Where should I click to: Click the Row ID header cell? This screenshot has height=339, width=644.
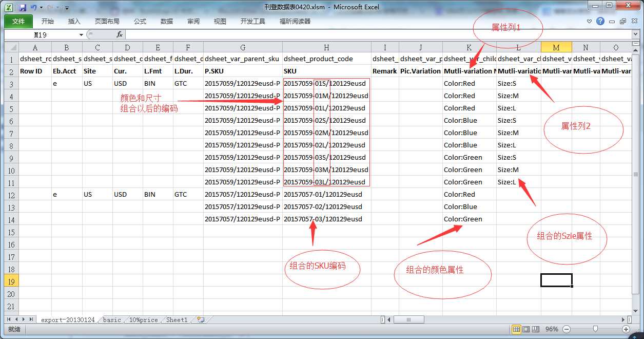click(34, 71)
